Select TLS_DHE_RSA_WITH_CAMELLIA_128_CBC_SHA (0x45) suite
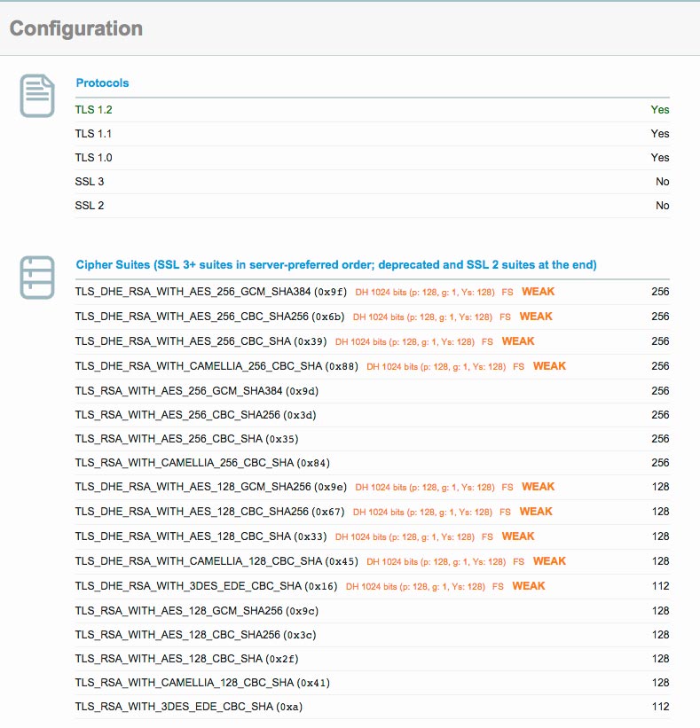Image resolution: width=700 pixels, height=728 pixels. [372, 562]
